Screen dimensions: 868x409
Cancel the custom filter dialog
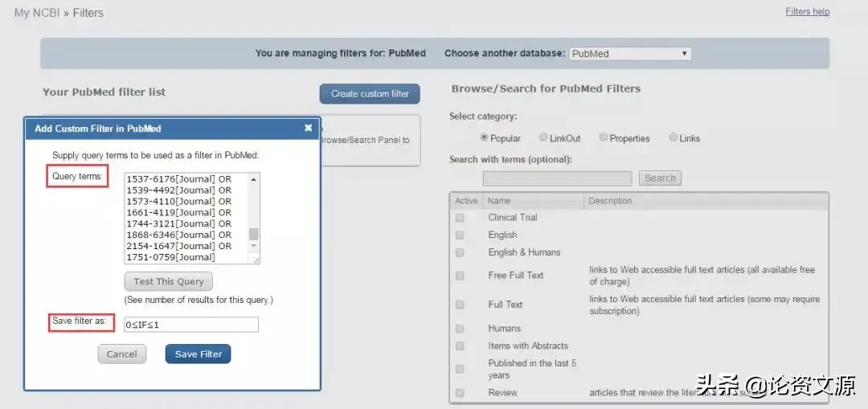click(x=122, y=354)
